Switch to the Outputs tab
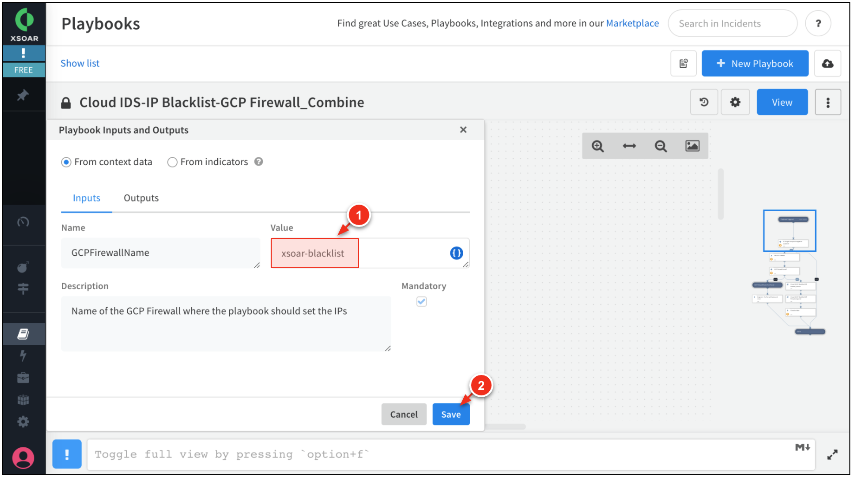 [141, 198]
